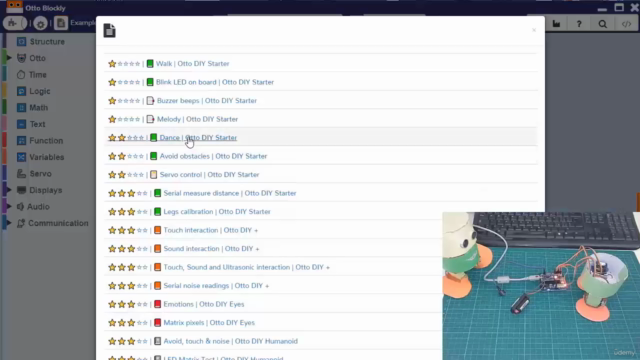Viewport: 640px width, 360px height.
Task: Click the Examples document toolbar button
Action: [60, 23]
